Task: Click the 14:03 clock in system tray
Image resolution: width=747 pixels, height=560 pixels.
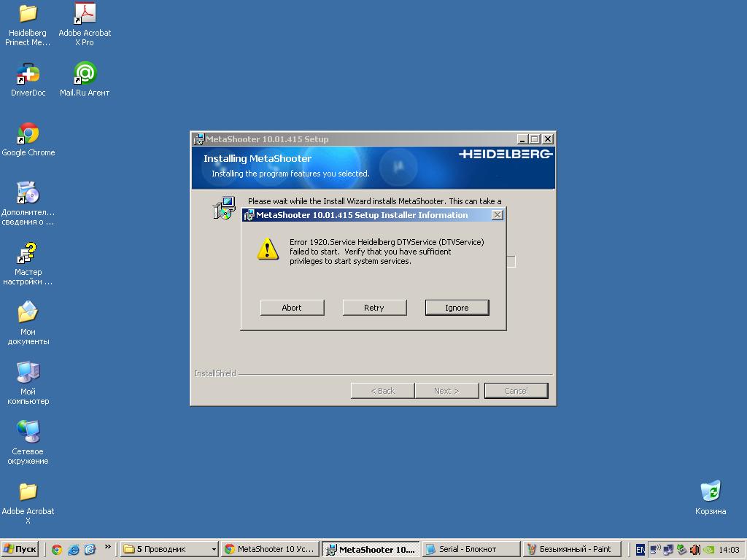Action: [x=729, y=550]
